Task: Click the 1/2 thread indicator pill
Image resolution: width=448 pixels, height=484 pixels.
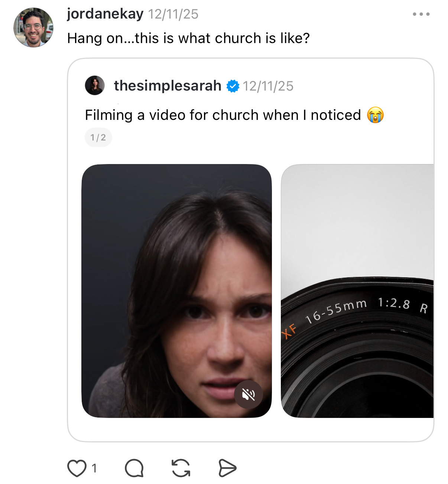Action: (98, 138)
